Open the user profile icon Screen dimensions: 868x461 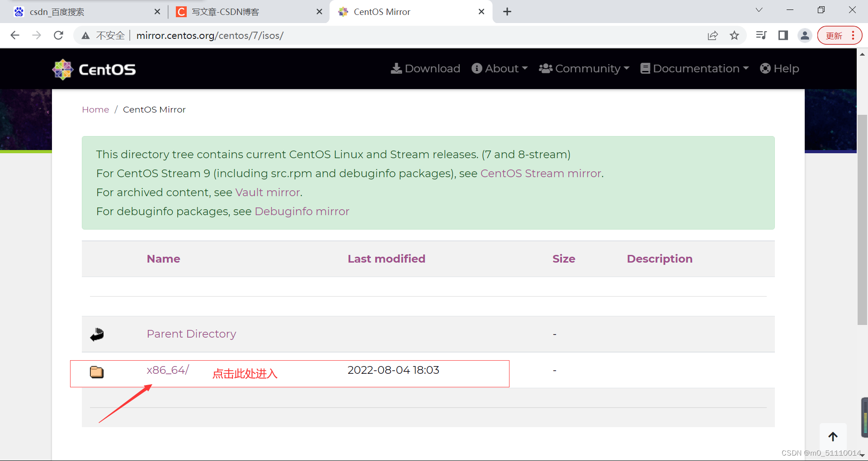805,36
